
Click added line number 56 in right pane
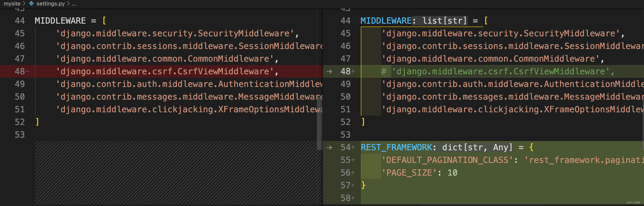pos(345,173)
